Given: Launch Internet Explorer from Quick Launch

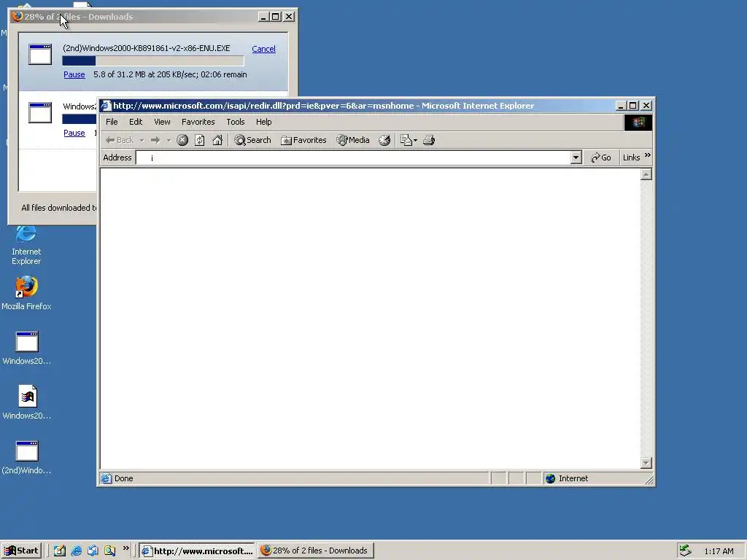Looking at the screenshot, I should (76, 551).
